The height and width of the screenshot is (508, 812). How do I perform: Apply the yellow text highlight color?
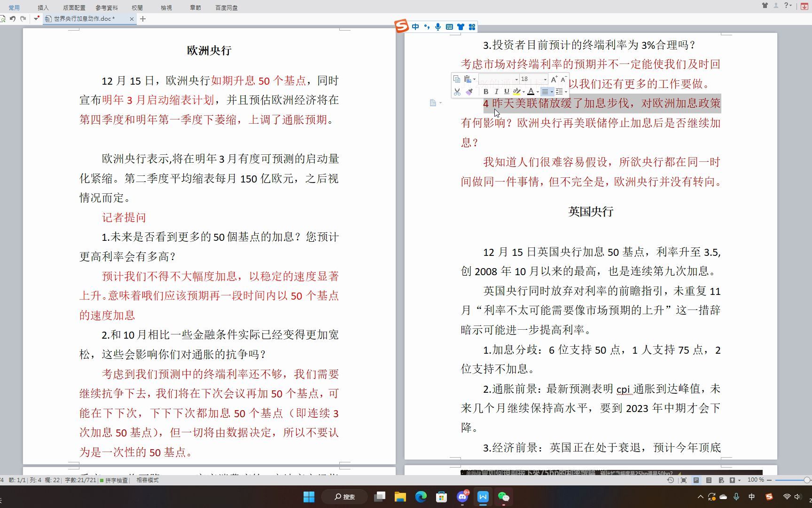tap(516, 92)
